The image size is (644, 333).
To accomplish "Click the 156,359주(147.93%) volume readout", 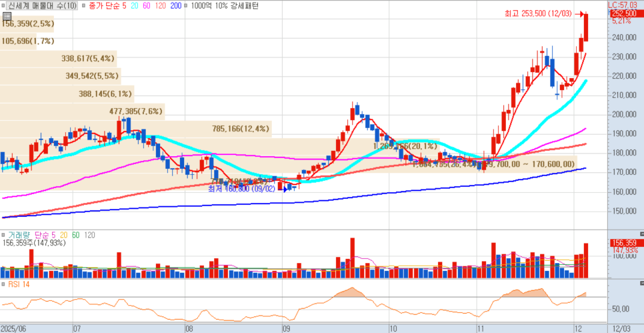I will pyautogui.click(x=34, y=243).
